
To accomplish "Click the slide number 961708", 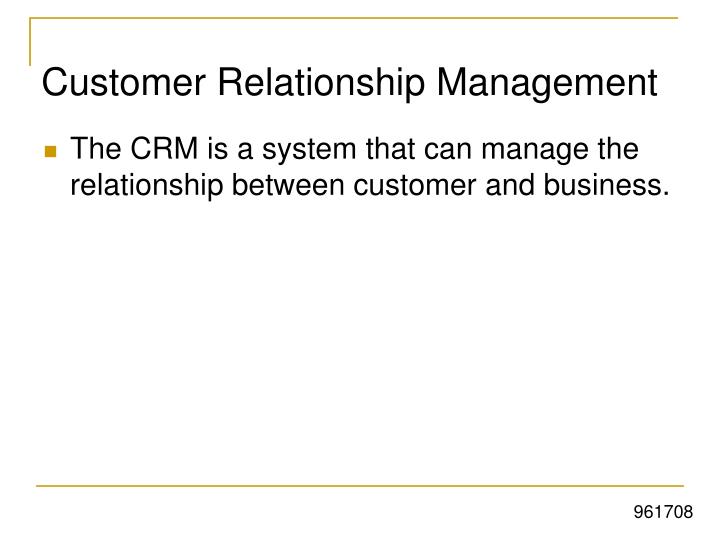I will click(663, 512).
